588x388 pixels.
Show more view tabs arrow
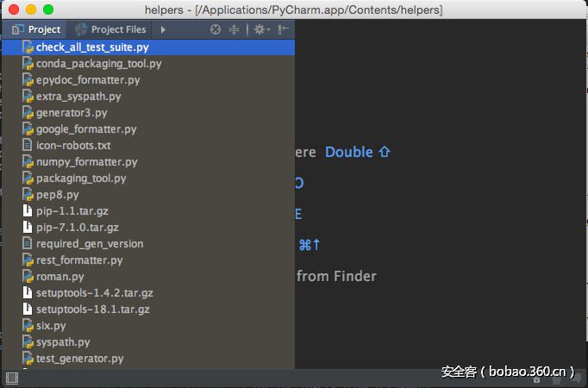click(163, 29)
